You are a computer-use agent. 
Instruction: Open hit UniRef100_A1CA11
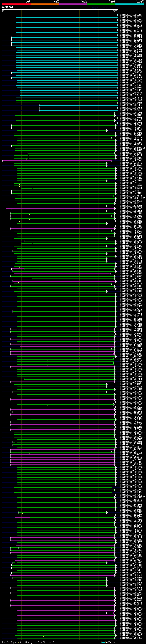pos(131,294)
